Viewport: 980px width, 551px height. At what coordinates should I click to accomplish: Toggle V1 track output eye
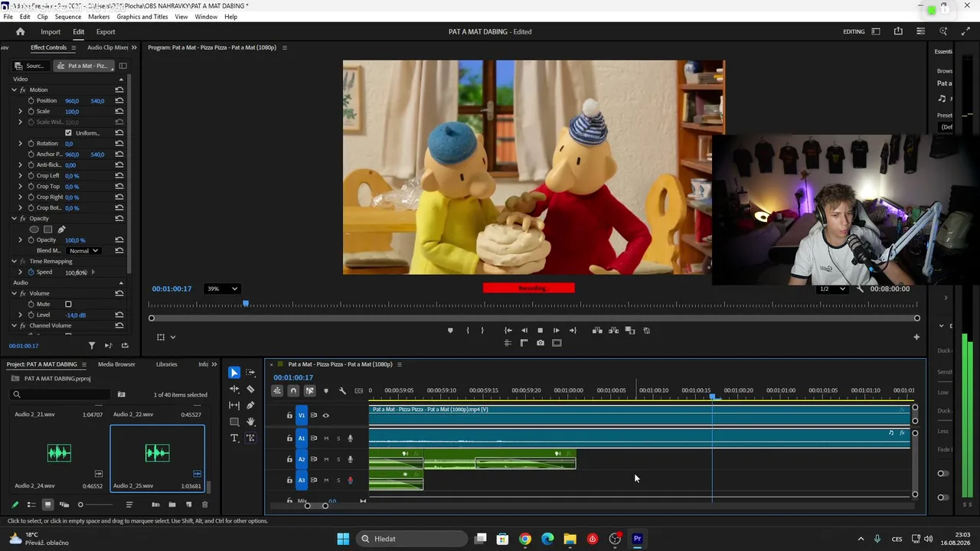coord(325,416)
